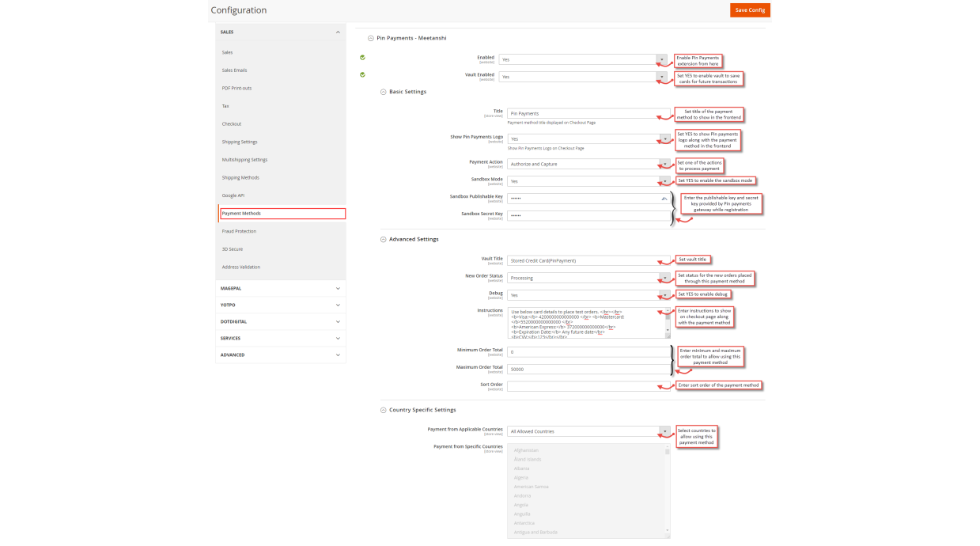Click the Sandbox Secret Key field
980x546 pixels.
pyautogui.click(x=588, y=215)
